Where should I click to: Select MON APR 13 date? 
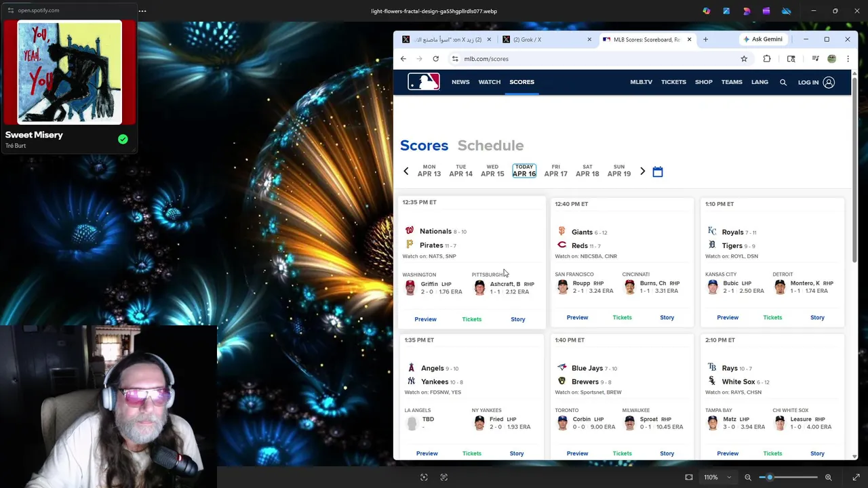tap(429, 170)
